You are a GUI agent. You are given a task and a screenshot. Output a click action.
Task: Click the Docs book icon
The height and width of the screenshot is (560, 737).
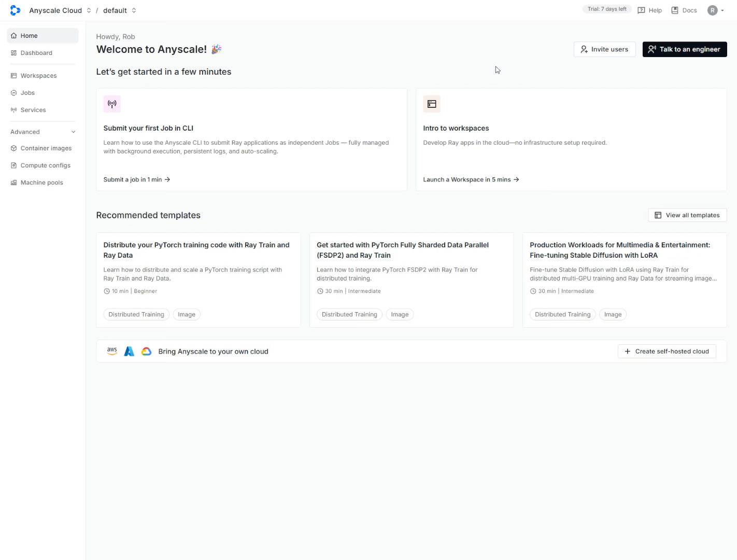pyautogui.click(x=675, y=10)
